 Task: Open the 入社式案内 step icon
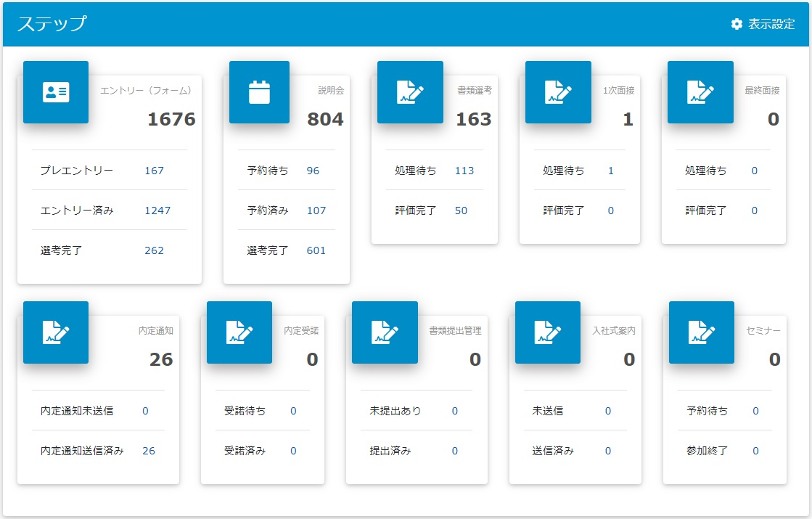[x=548, y=332]
